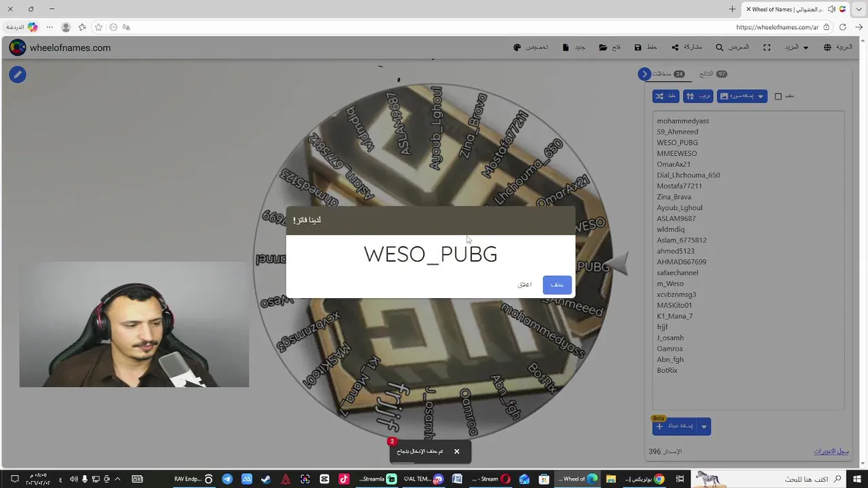Open the changelog link

click(x=831, y=451)
